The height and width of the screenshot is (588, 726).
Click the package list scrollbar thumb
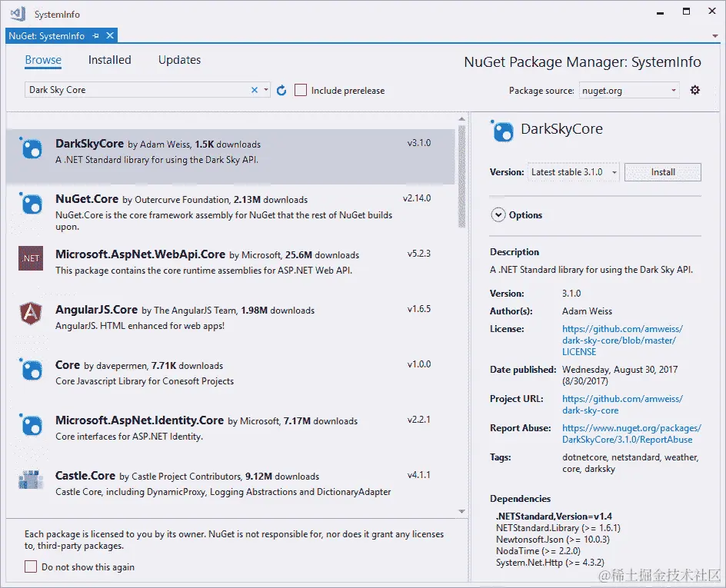pos(461,176)
